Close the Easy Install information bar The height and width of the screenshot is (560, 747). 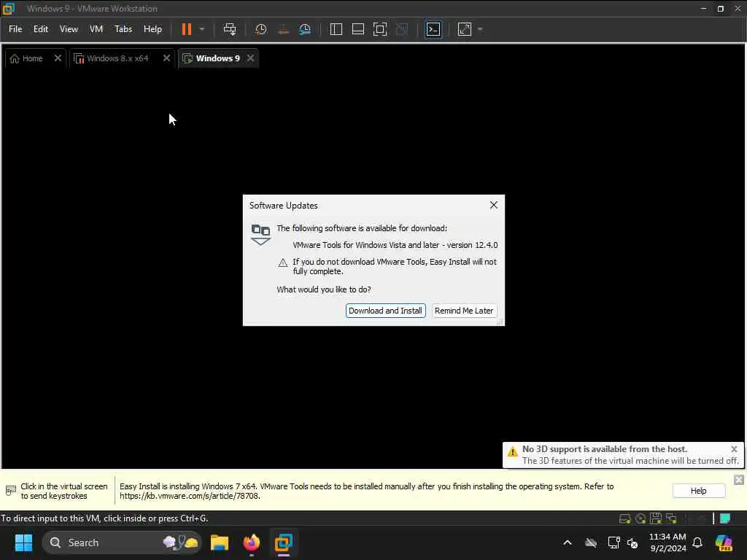pos(738,480)
